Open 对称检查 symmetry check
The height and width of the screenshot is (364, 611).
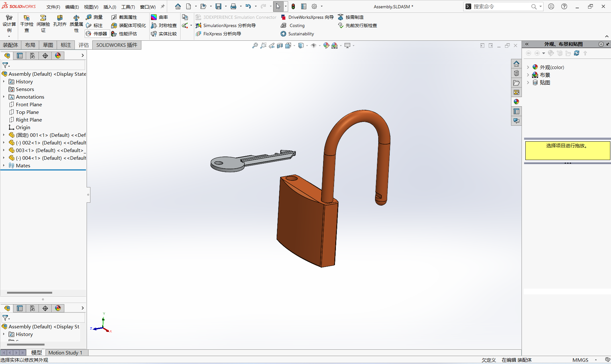(164, 25)
